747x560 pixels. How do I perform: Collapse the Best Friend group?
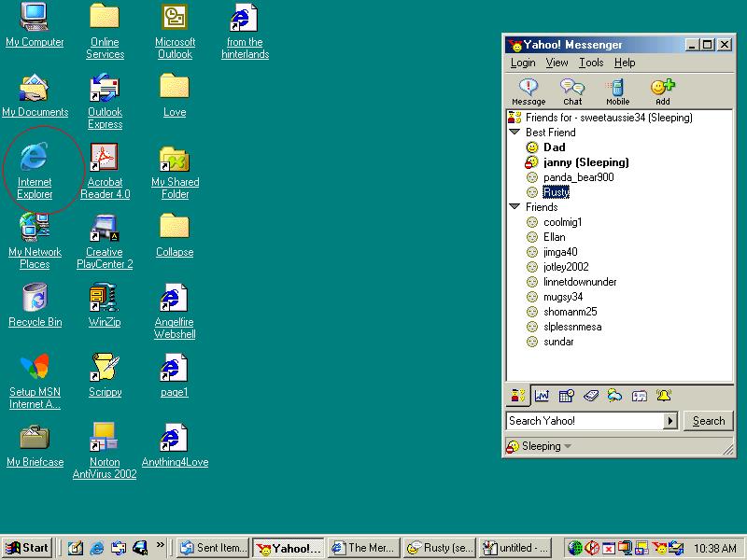click(514, 133)
